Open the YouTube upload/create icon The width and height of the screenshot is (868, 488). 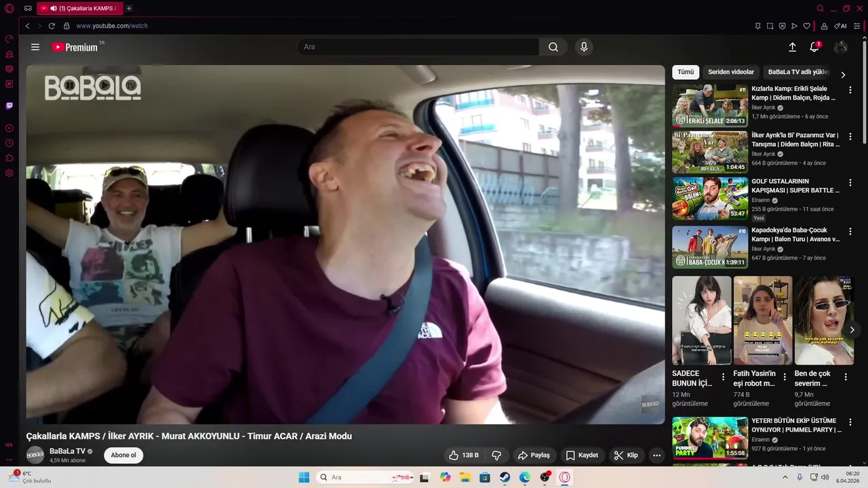pos(792,47)
